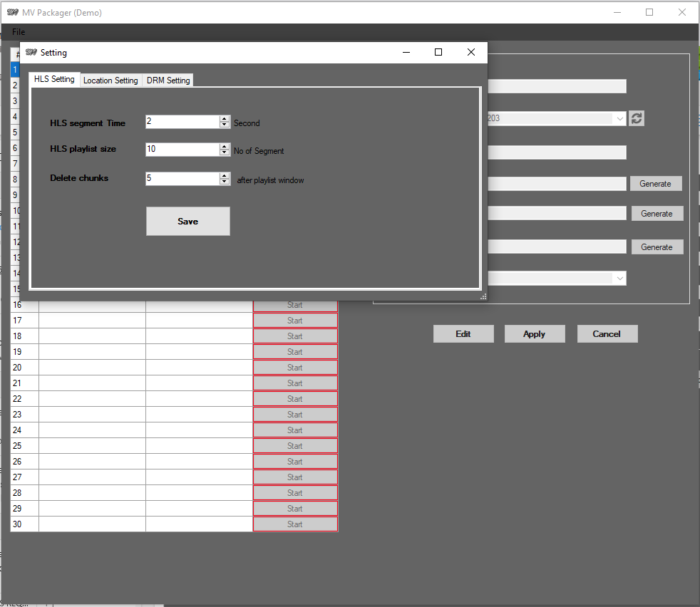Screen dimensions: 700x607
Task: Click the refresh icon beside the dropdown
Action: (x=637, y=119)
